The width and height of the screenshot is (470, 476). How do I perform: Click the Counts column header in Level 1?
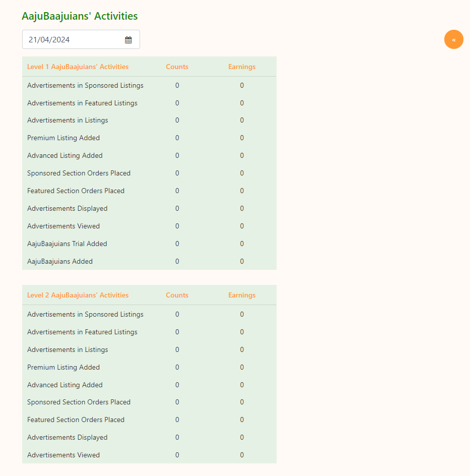point(177,67)
